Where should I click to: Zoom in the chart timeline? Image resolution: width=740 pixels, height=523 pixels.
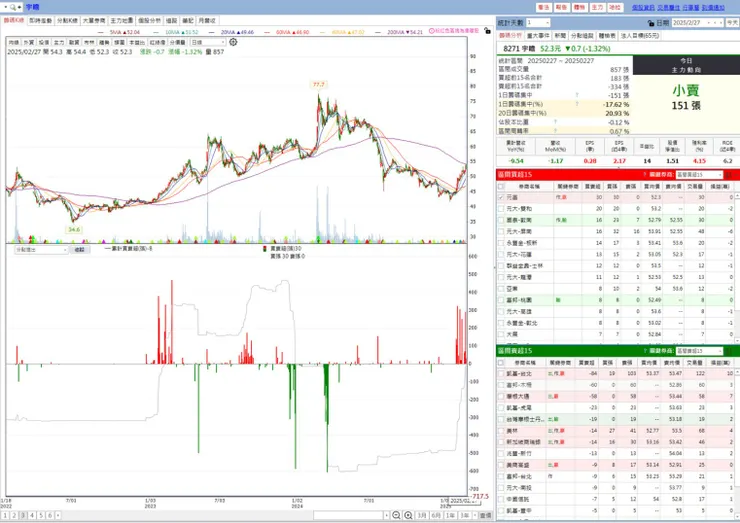tap(408, 515)
